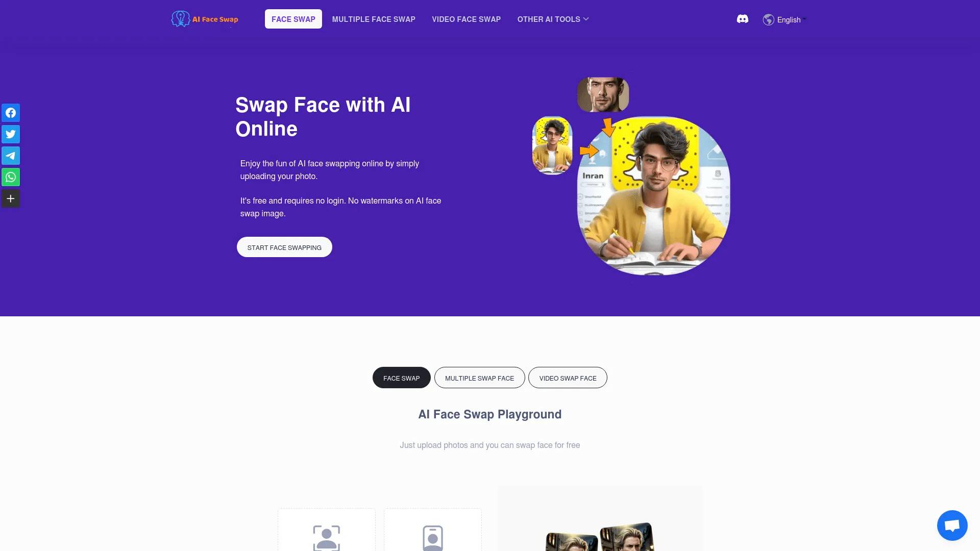
Task: Expand OTHER AI TOOLS dropdown menu
Action: pyautogui.click(x=553, y=19)
